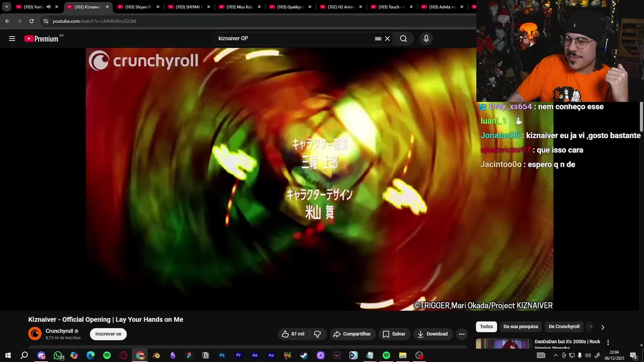Select the Da sua pesquisa chip
Screen dimensions: 644x362
coord(521,327)
